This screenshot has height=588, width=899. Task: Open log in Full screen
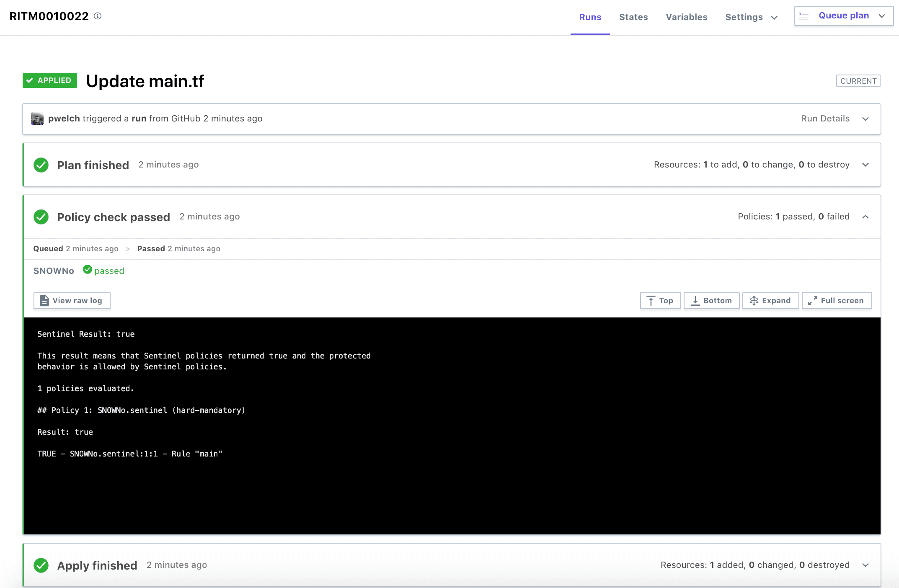tap(837, 301)
